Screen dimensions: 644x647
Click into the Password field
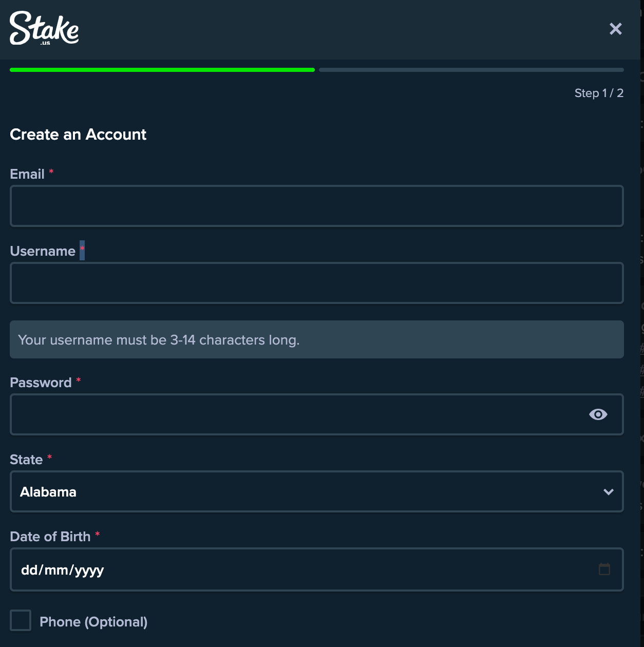[x=298, y=414]
